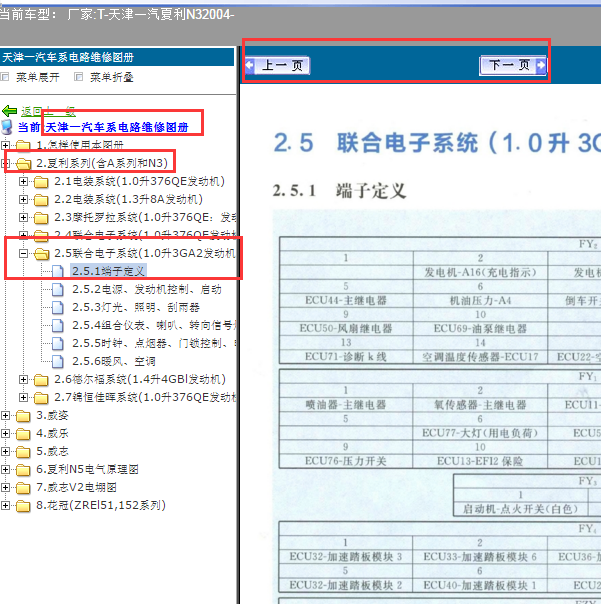Click the 返回上一级 back link
Image resolution: width=601 pixels, height=604 pixels.
pyautogui.click(x=48, y=111)
